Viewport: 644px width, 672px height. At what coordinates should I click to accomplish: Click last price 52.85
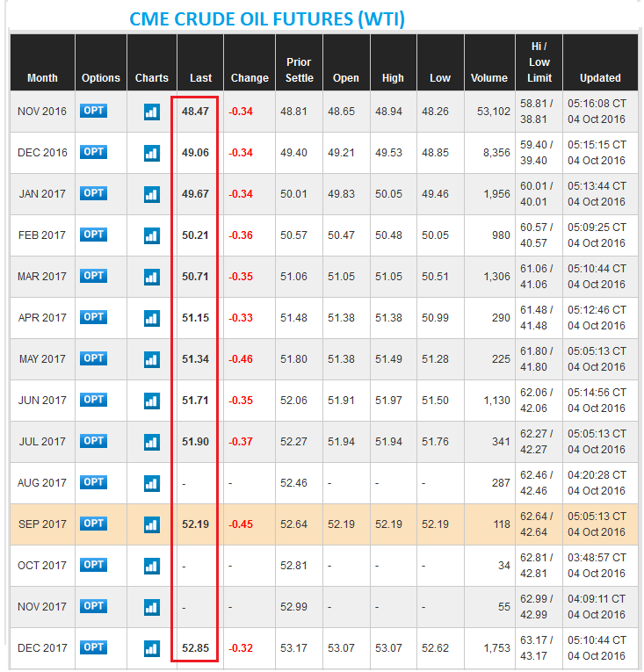(195, 648)
